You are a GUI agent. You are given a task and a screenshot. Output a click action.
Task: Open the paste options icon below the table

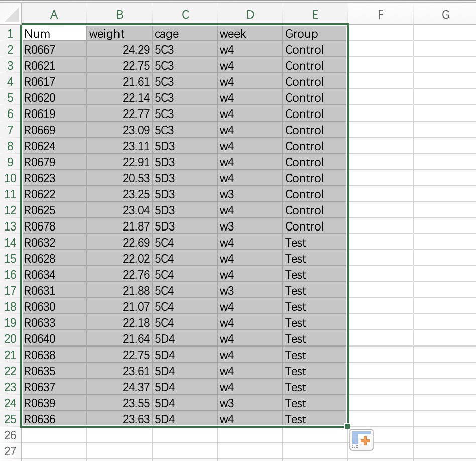[x=361, y=440]
